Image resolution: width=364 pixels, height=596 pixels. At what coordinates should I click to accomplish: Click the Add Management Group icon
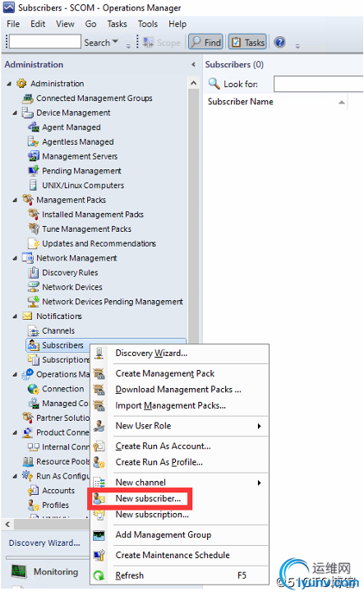click(x=99, y=535)
